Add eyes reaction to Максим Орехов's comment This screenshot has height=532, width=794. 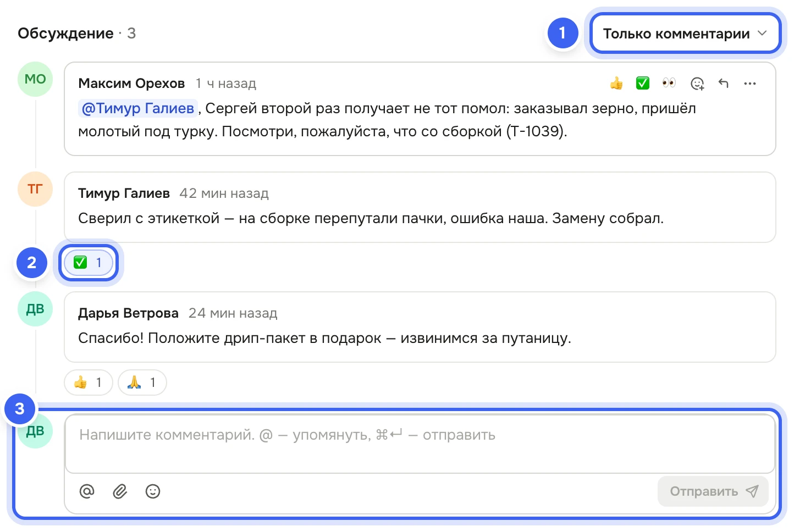pos(669,84)
